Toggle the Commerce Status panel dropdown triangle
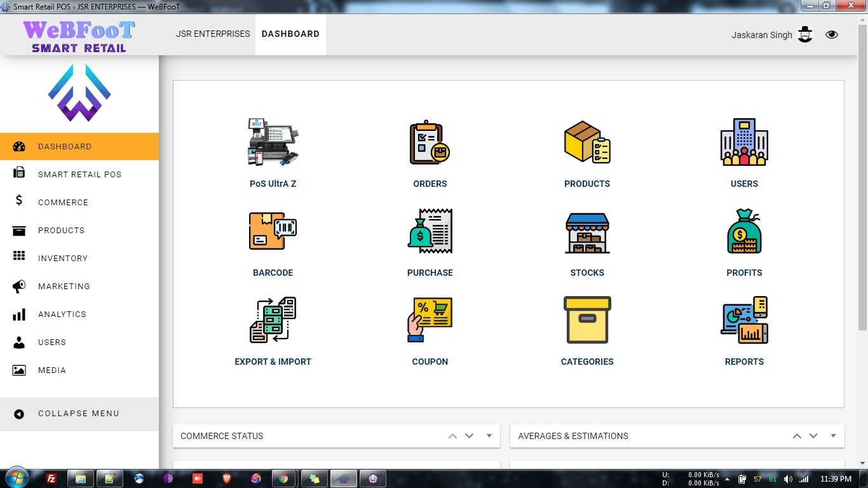 coord(489,436)
